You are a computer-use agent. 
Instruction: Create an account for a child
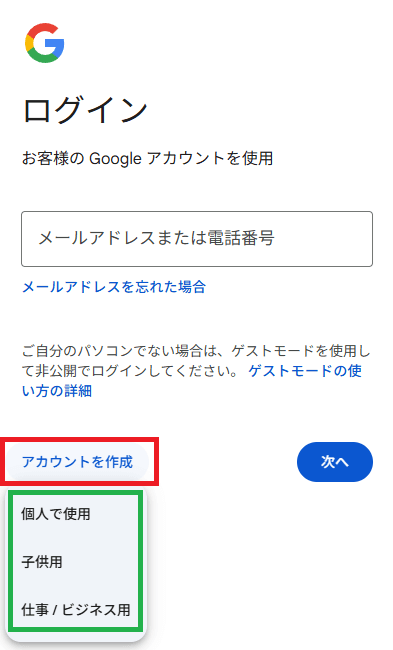click(75, 562)
